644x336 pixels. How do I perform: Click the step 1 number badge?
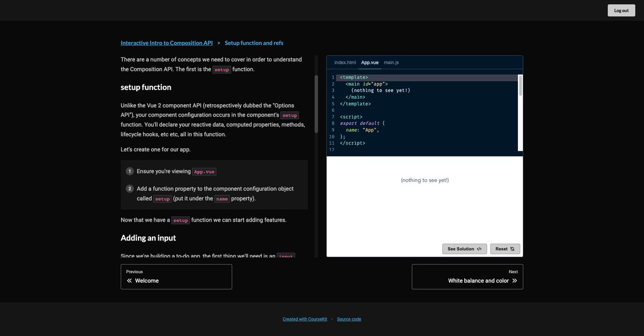pyautogui.click(x=130, y=171)
